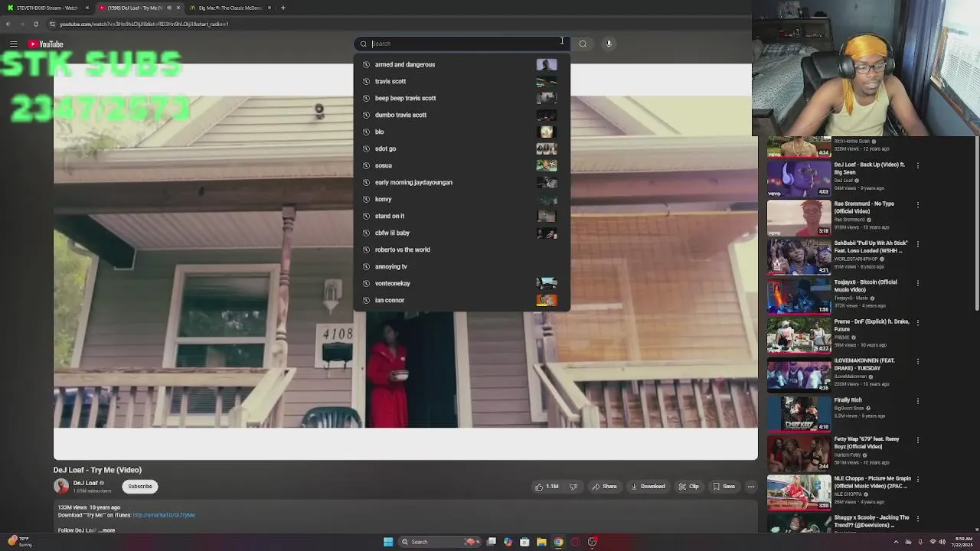Share the Try Me video
The width and height of the screenshot is (980, 551).
tap(604, 487)
